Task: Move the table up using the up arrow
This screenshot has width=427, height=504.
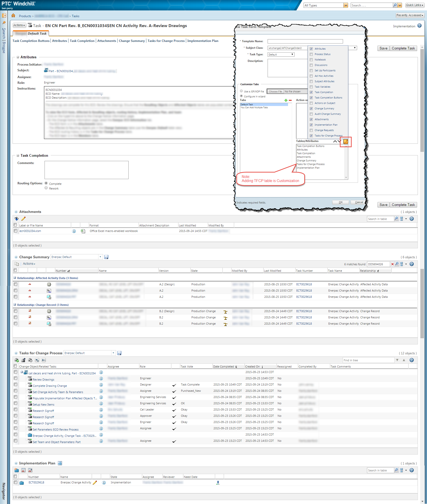Action: coord(335,141)
